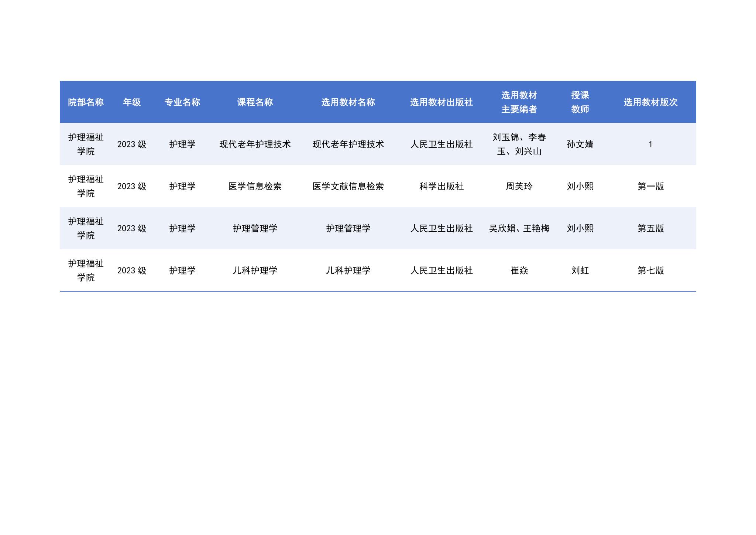This screenshot has height=535, width=756.
Task: Select 护理学 major in the 护理管理学 row
Action: [x=182, y=229]
